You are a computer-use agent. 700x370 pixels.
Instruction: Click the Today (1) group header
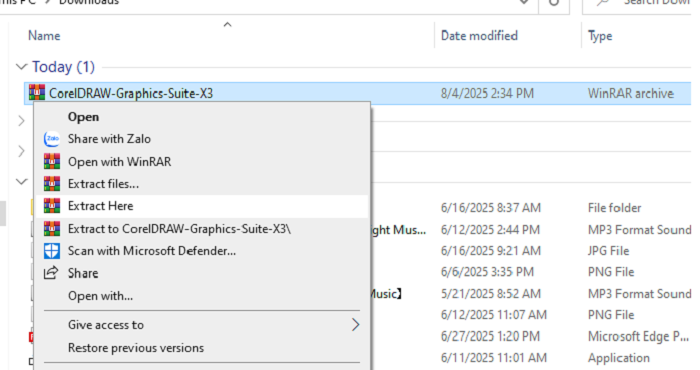63,67
